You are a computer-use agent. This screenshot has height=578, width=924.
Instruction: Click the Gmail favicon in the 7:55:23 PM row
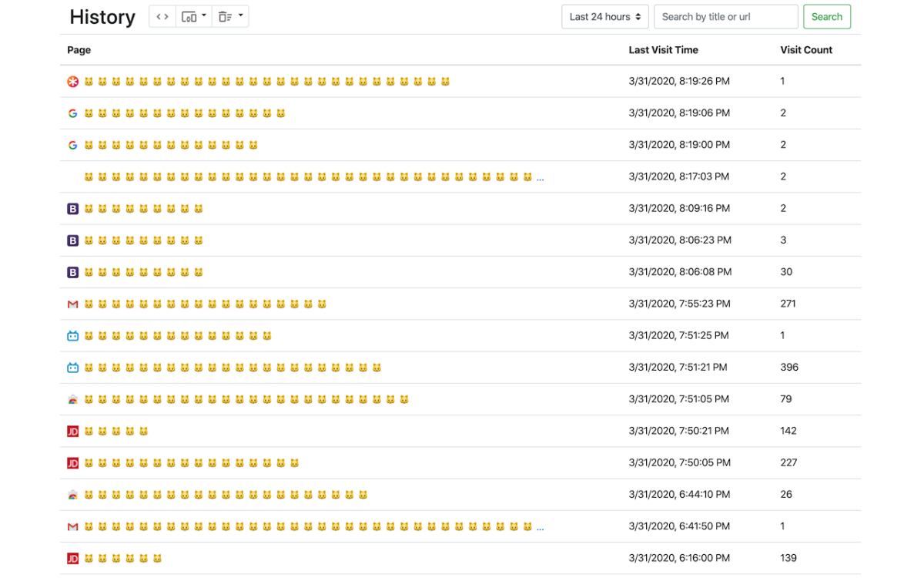(73, 304)
